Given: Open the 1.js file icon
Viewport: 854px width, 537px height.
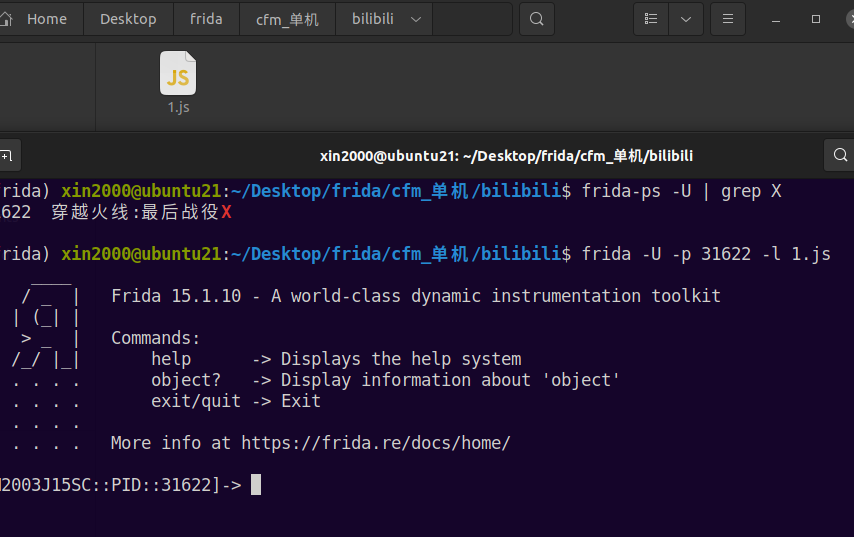Looking at the screenshot, I should coord(178,73).
